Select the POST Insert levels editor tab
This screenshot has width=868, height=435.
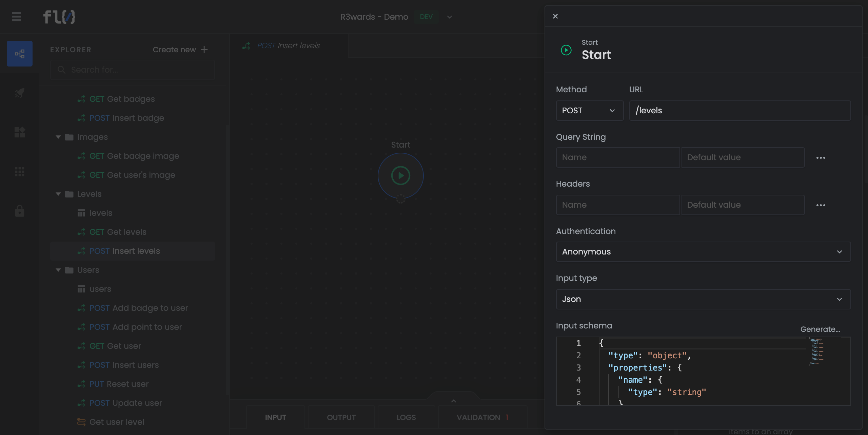289,46
